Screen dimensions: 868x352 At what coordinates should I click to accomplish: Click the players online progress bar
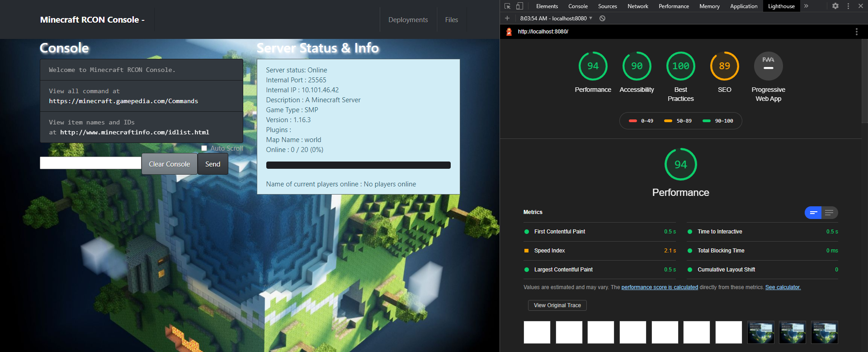pyautogui.click(x=358, y=165)
